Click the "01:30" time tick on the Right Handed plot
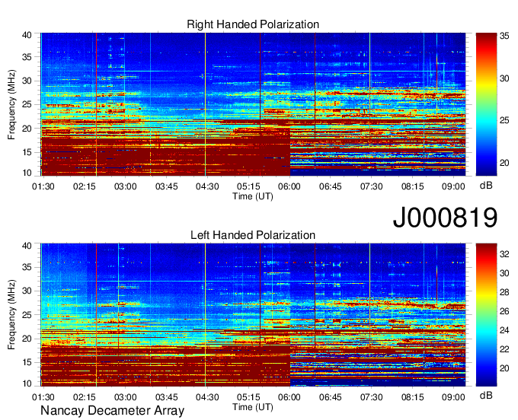518x420 pixels. tap(43, 186)
